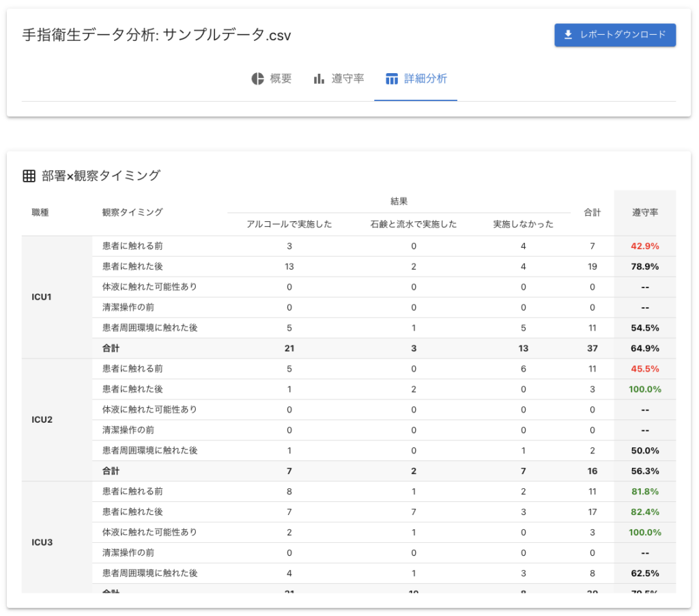Click the 実施しなかった column header
699x616 pixels.
(523, 224)
